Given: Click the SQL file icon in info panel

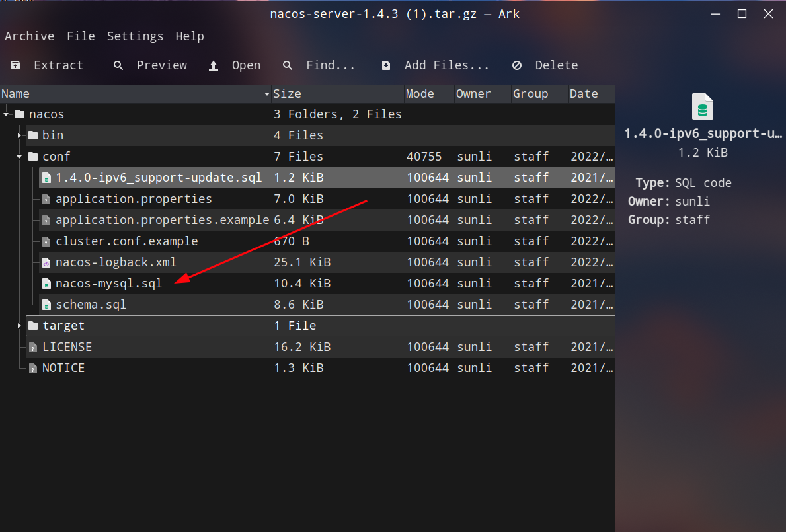Looking at the screenshot, I should [x=702, y=106].
